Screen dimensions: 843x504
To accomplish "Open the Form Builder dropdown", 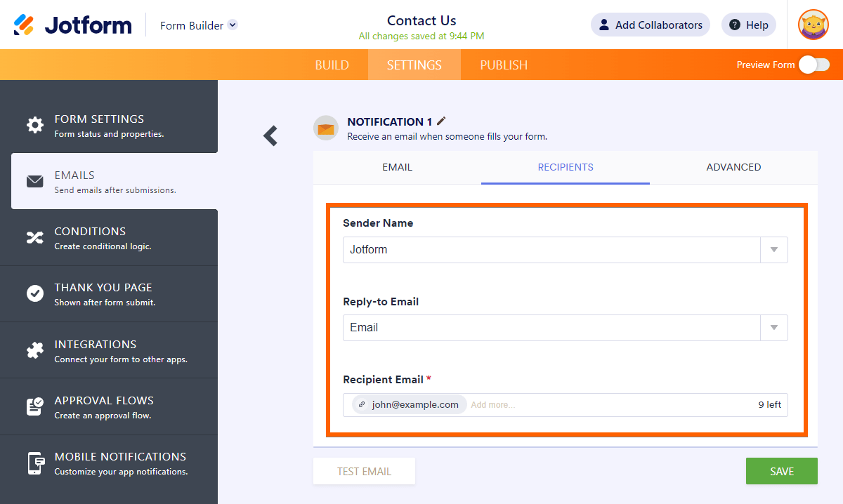I will (233, 25).
